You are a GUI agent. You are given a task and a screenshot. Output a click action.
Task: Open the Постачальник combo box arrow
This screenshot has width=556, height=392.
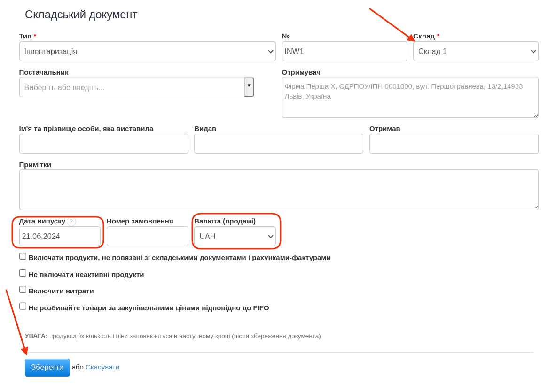point(249,87)
